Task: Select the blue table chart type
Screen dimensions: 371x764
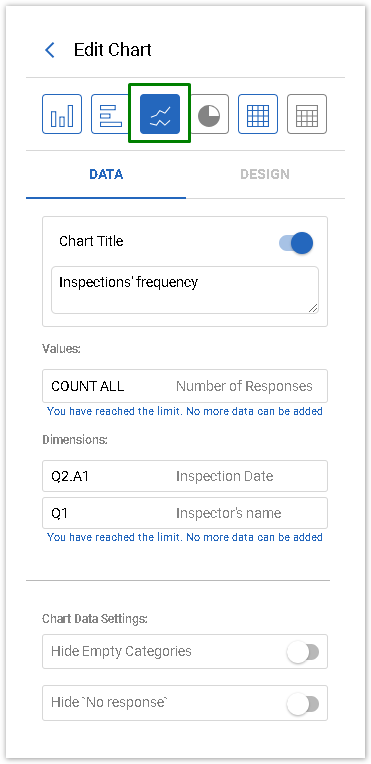Action: (258, 114)
